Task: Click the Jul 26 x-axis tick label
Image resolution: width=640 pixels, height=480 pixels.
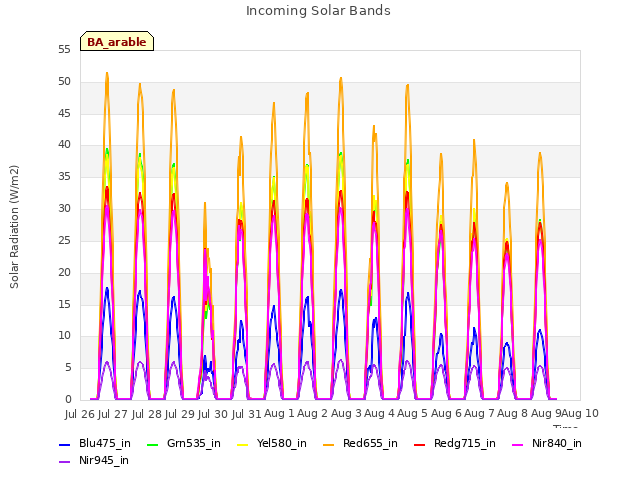Action: click(x=80, y=414)
